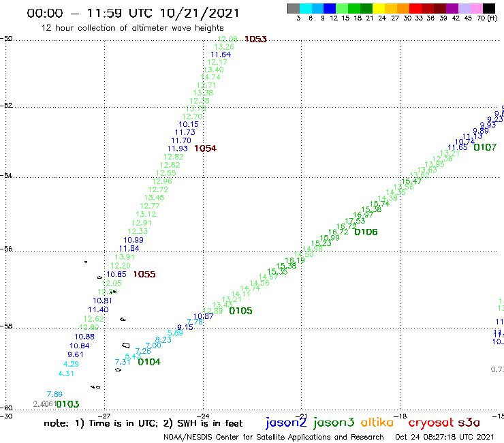The image size is (504, 443).
Task: Click the -24 longitude axis label
Action: tap(203, 416)
